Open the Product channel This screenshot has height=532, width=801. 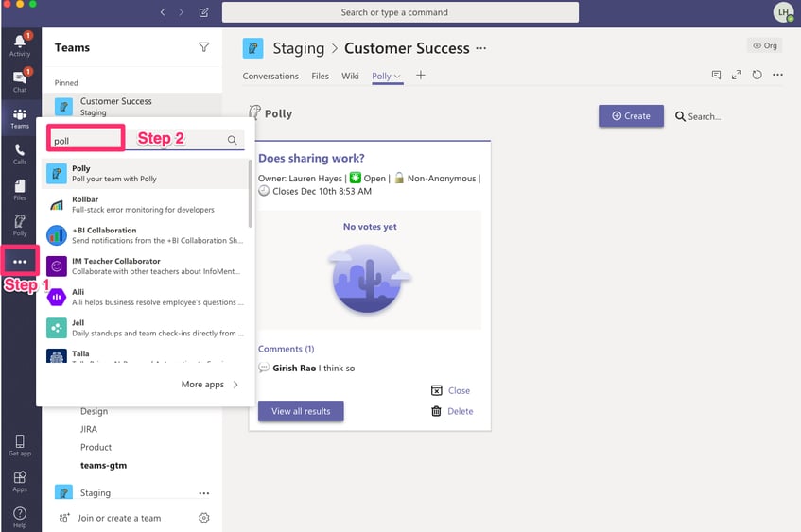(x=96, y=447)
